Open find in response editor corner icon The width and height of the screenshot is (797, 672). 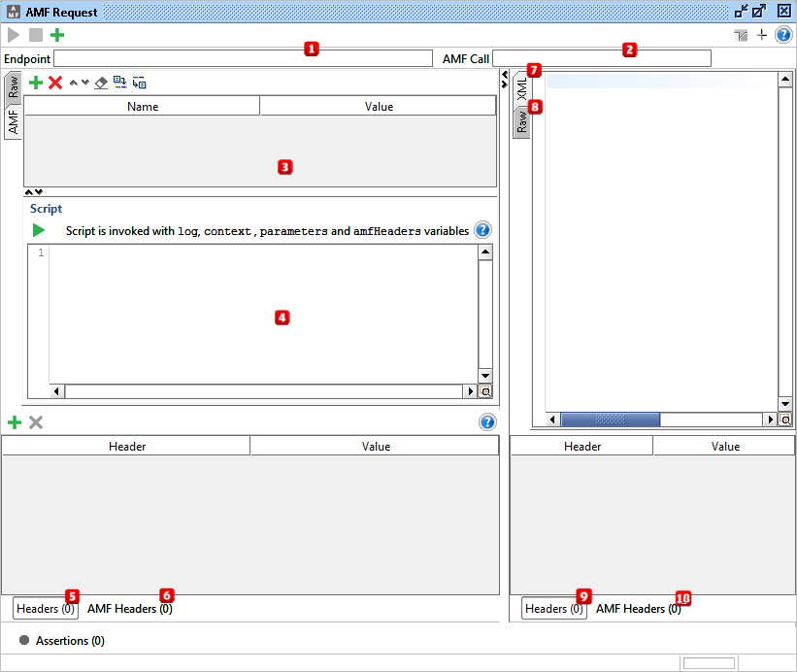tap(785, 420)
